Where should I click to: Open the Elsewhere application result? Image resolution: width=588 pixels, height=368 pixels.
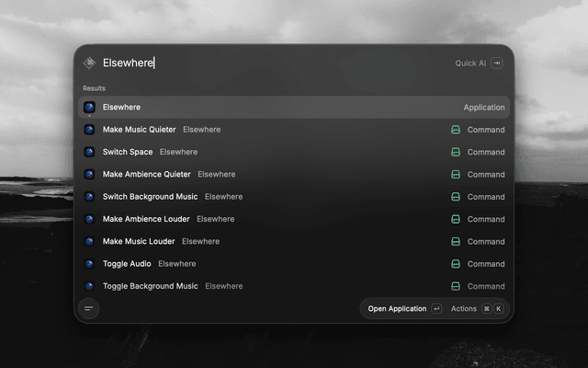(294, 108)
